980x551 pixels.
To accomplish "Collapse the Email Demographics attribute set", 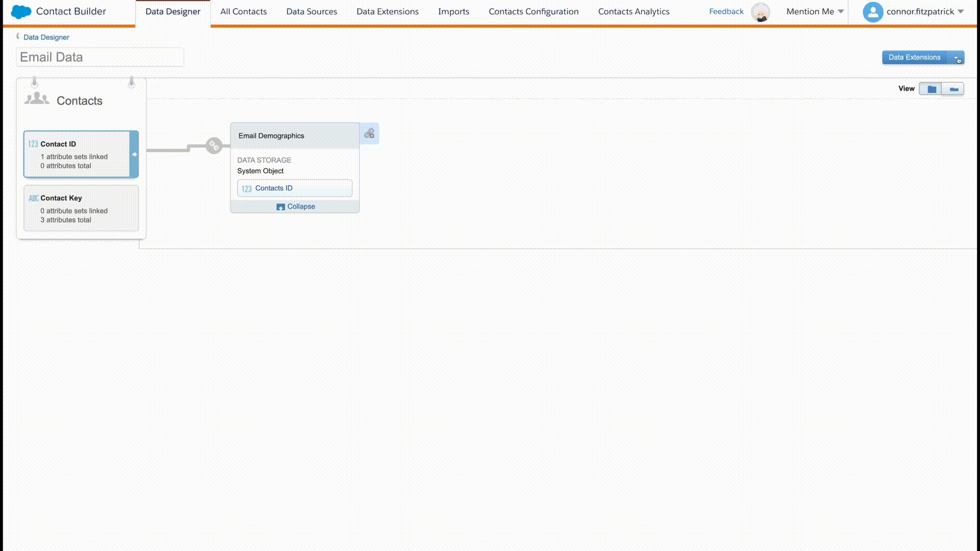I will pyautogui.click(x=296, y=207).
